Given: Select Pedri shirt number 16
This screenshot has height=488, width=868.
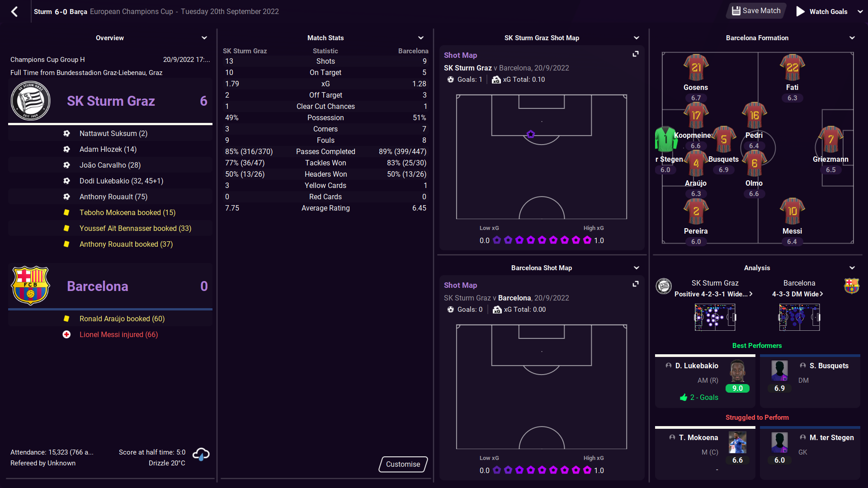Looking at the screenshot, I should click(754, 115).
